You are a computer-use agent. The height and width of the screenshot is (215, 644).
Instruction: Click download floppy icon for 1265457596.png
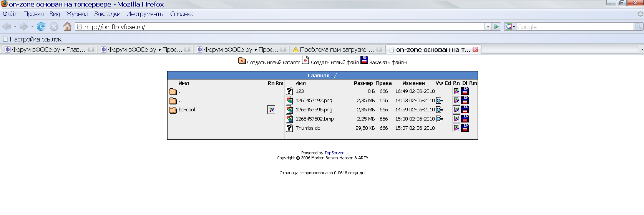465,110
